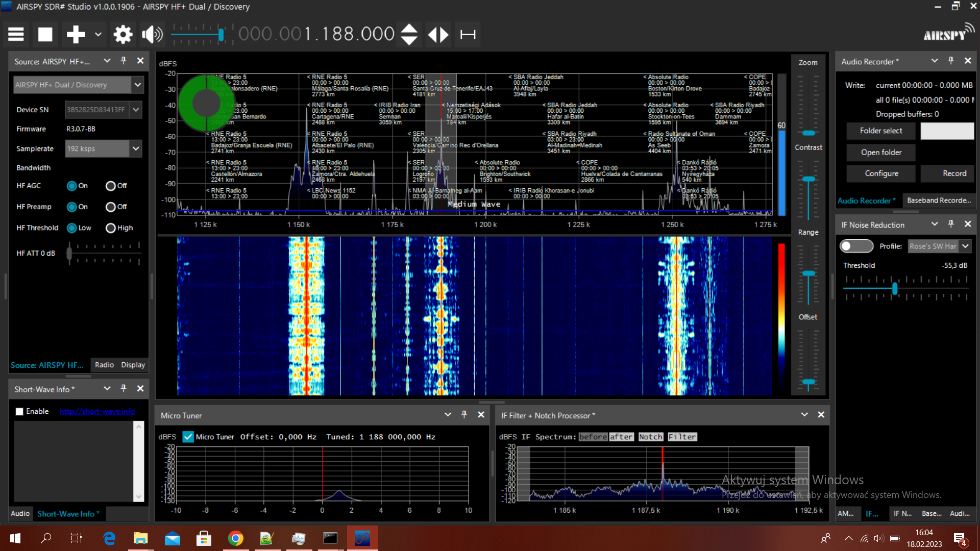
Task: Click the frequency up/down stepper arrows
Action: point(409,35)
